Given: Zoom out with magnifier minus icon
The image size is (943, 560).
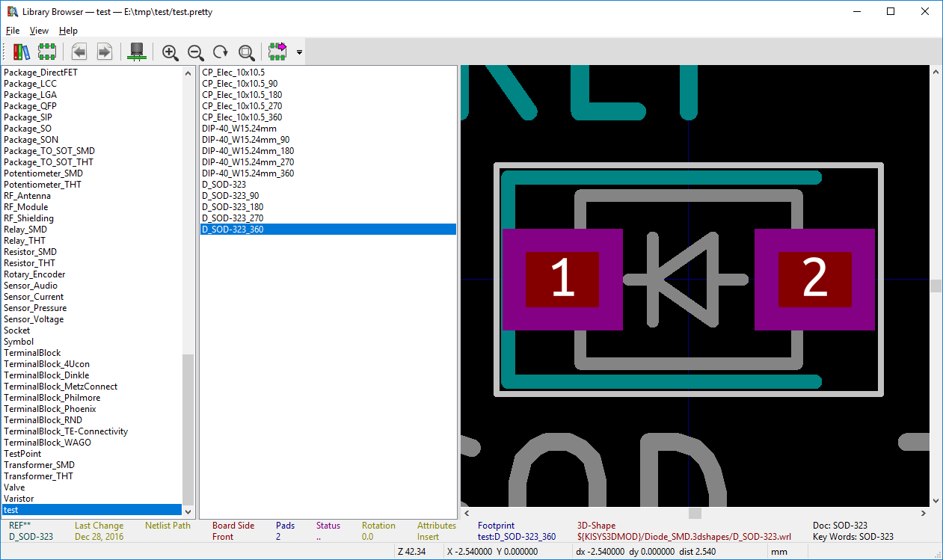Looking at the screenshot, I should pos(195,52).
